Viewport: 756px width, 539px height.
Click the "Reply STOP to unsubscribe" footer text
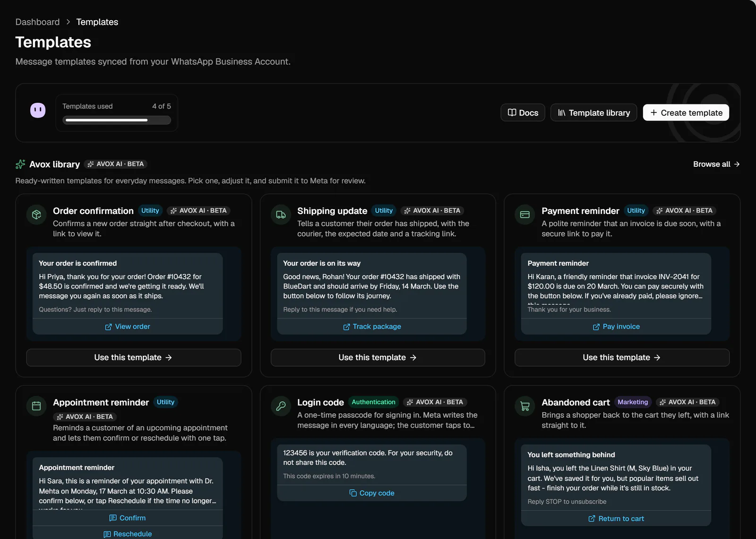[x=567, y=502]
